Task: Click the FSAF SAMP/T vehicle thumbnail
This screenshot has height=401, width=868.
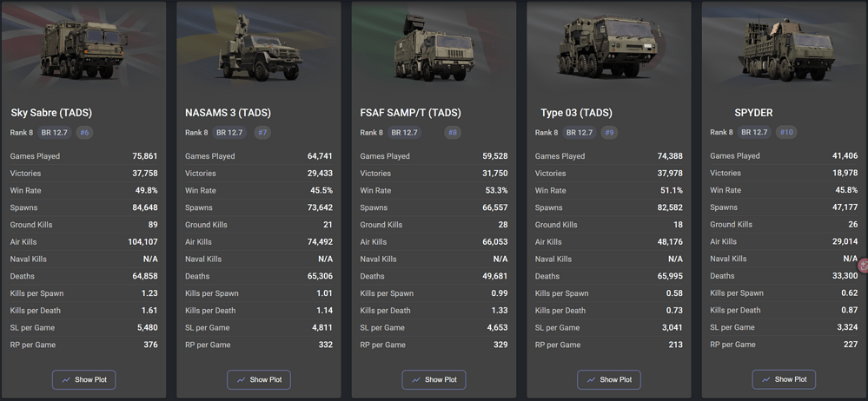Action: tap(434, 52)
